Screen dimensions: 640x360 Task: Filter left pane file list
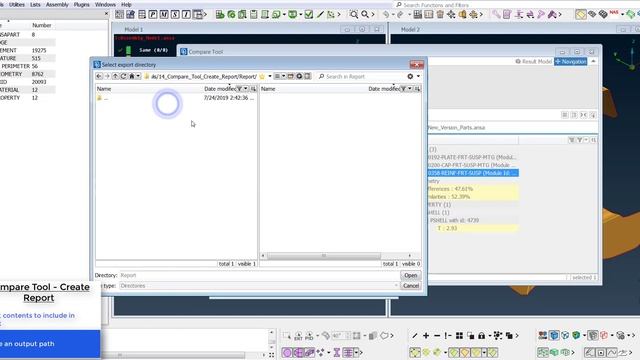click(x=240, y=89)
